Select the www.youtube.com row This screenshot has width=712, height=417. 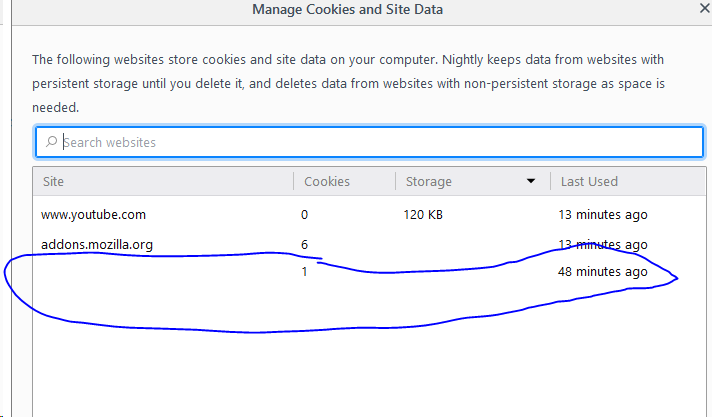[370, 214]
